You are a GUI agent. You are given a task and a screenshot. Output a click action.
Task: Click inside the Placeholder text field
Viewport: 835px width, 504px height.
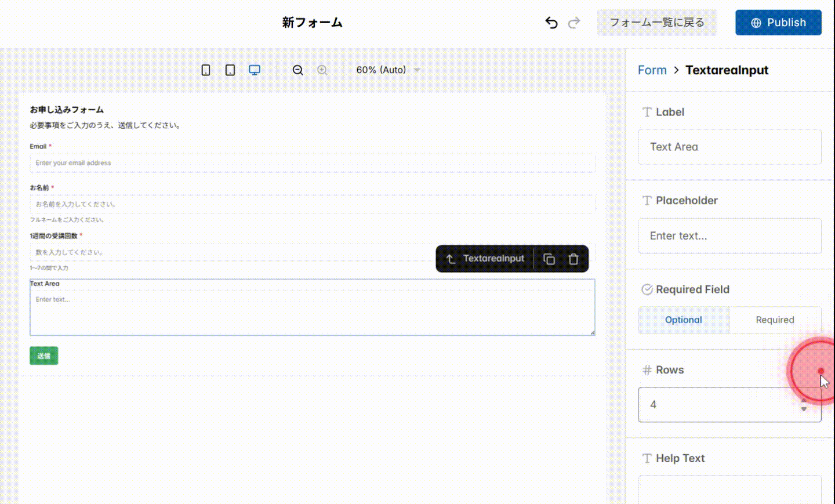729,235
